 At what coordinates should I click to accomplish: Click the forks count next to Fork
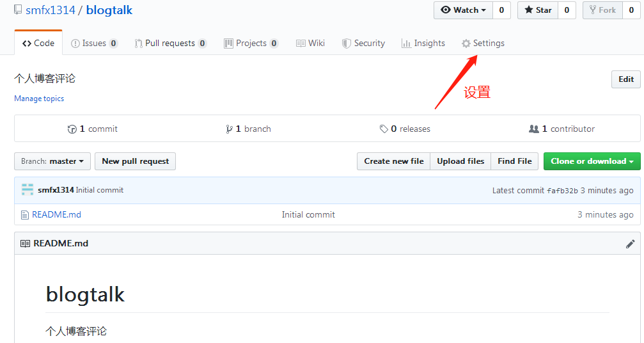631,10
